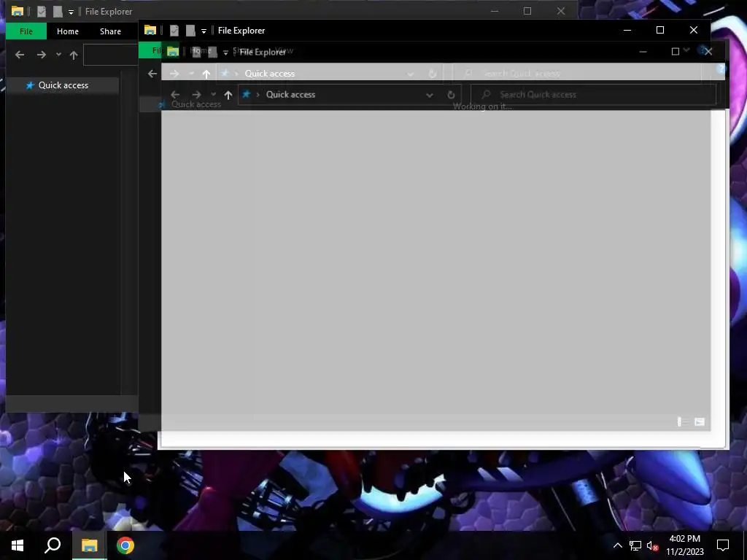The height and width of the screenshot is (560, 747).
Task: Maximize the front fading File Explorer window
Action: pos(676,52)
